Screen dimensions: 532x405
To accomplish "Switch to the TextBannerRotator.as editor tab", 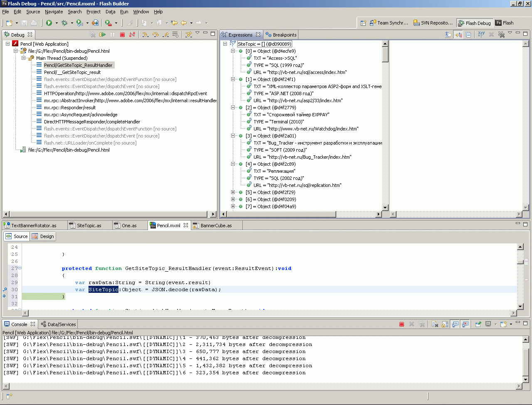I will [34, 225].
